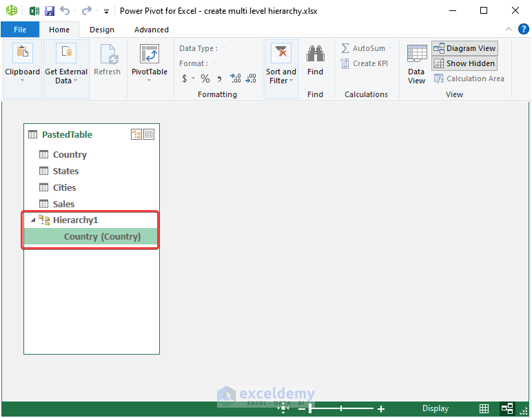Collapse the ribbon with chevron

[509, 29]
